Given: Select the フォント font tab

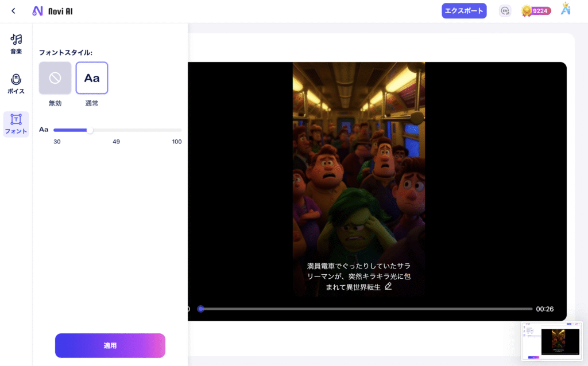Looking at the screenshot, I should [16, 124].
